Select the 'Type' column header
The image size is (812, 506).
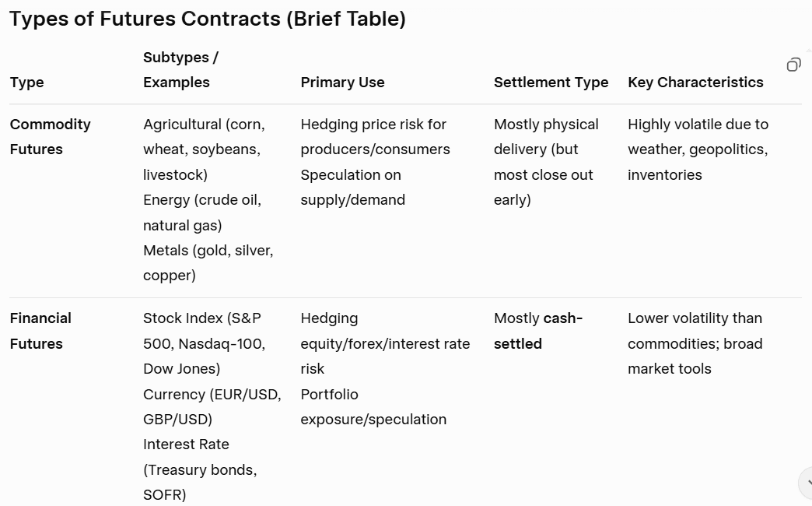(27, 83)
